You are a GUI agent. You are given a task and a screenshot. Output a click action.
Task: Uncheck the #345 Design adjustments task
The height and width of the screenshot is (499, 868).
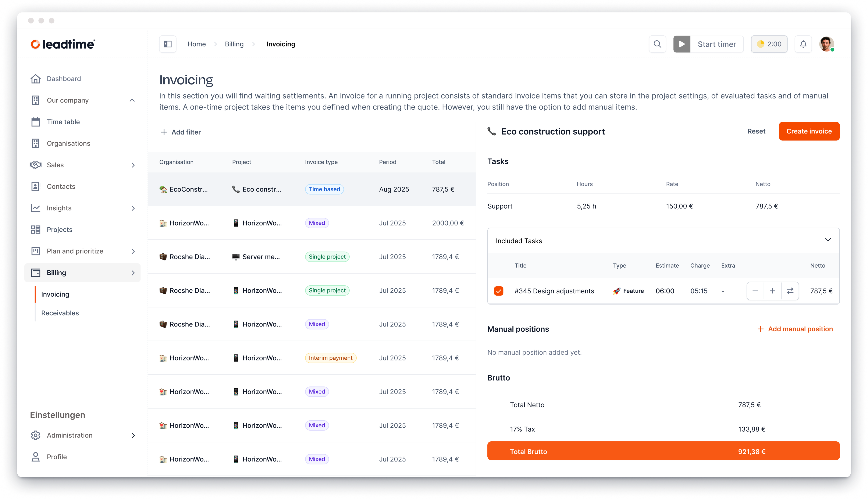coord(499,291)
